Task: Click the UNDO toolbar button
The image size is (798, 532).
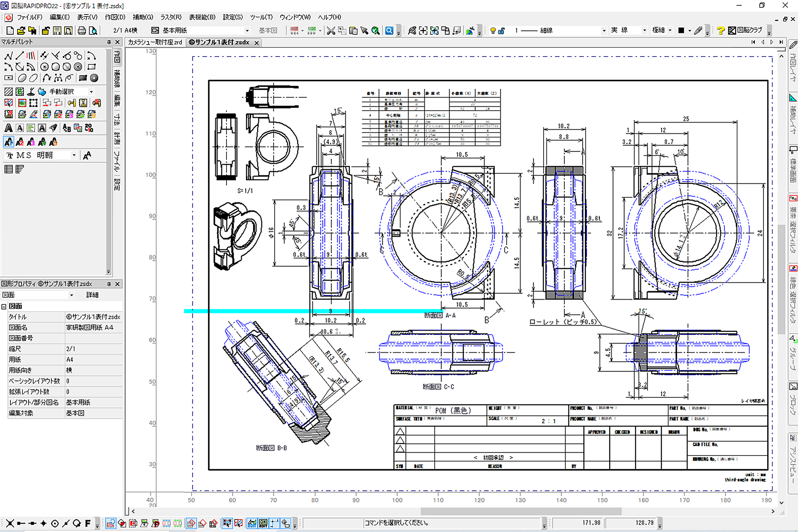Action: click(x=294, y=30)
